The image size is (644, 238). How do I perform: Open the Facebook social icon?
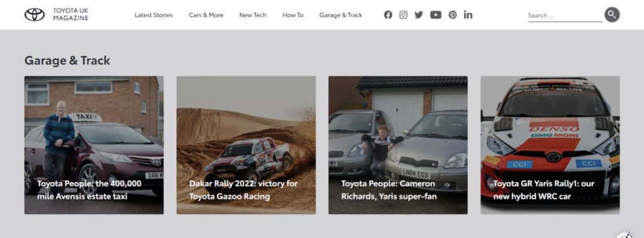(x=388, y=15)
